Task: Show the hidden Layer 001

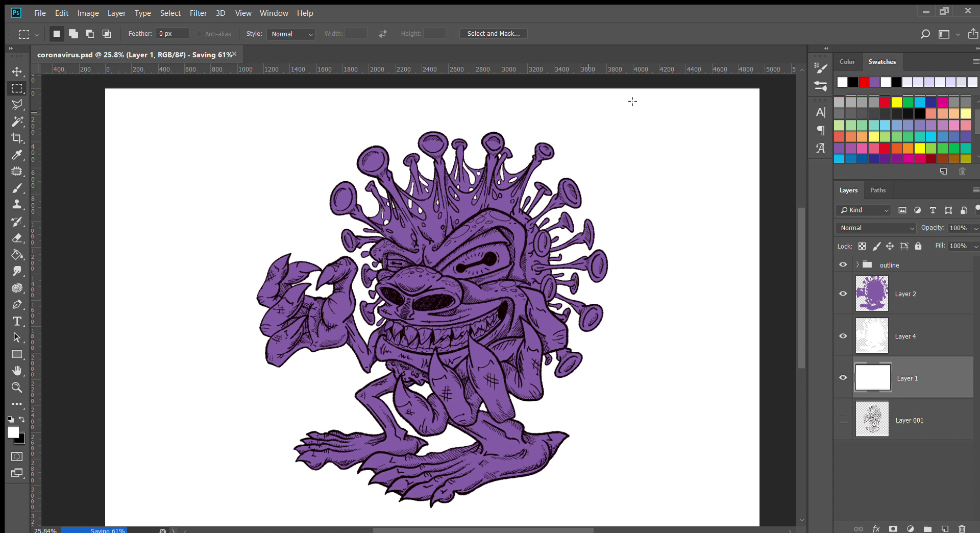Action: [843, 419]
